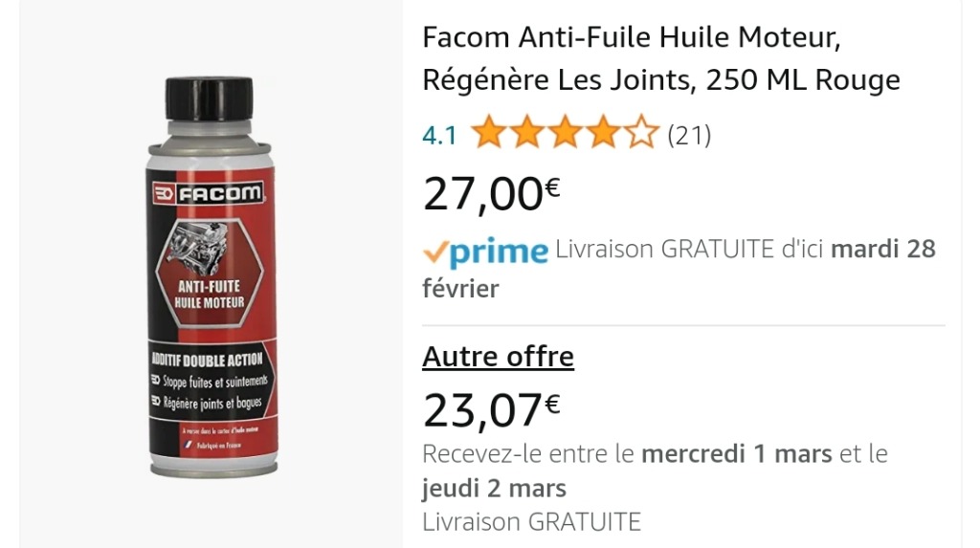Click Livraison GRATUITE under the alternate offer
980x548 pixels.
(x=532, y=522)
